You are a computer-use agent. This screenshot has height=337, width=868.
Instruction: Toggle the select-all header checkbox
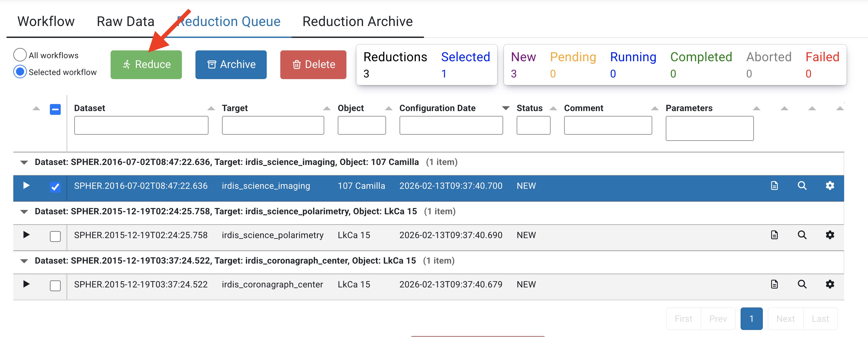55,109
